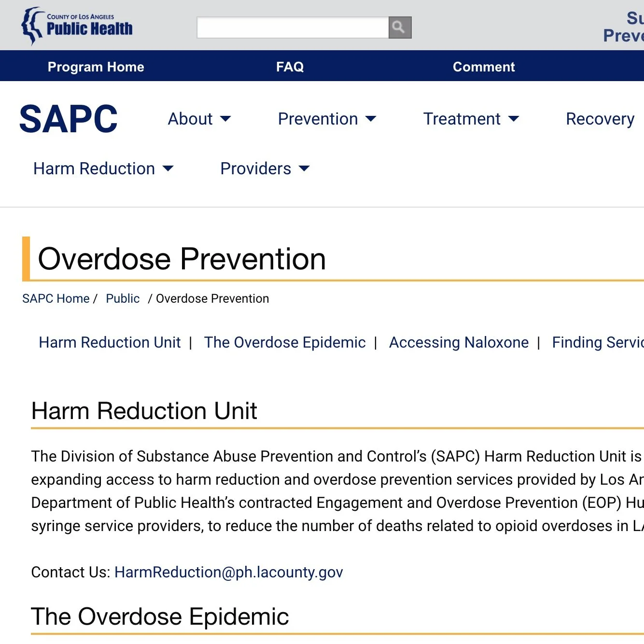Select Program Home in the navigation bar

click(96, 67)
